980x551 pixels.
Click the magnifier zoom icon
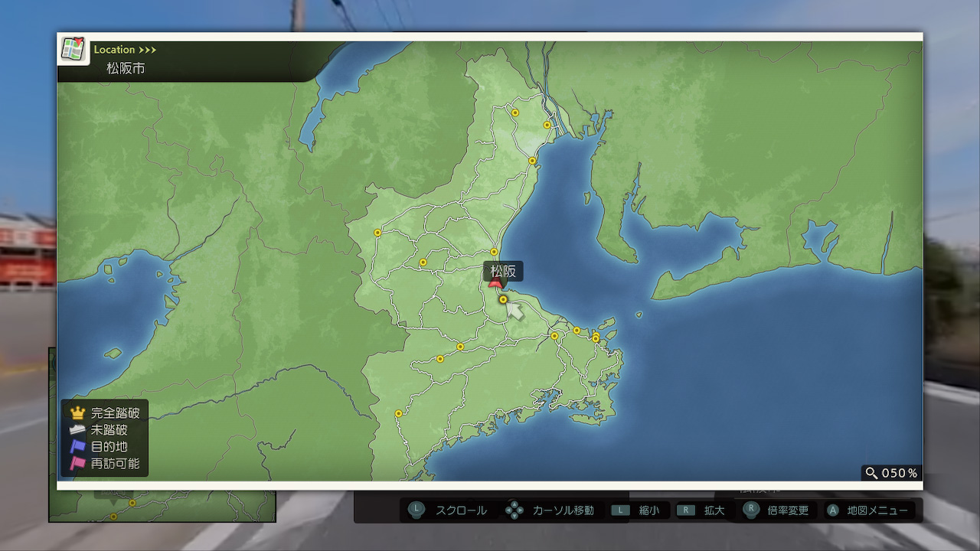tap(871, 473)
